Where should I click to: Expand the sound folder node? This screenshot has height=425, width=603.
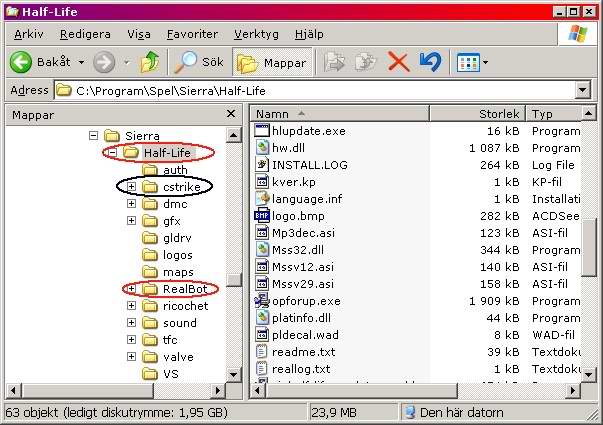132,322
